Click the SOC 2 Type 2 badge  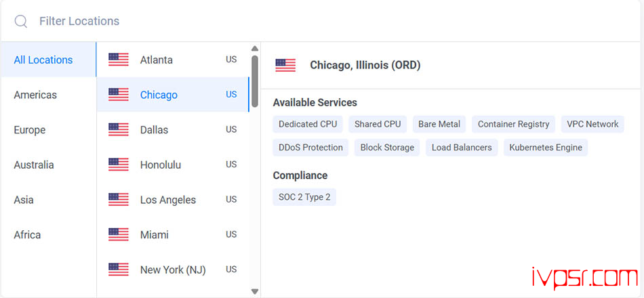(x=304, y=197)
